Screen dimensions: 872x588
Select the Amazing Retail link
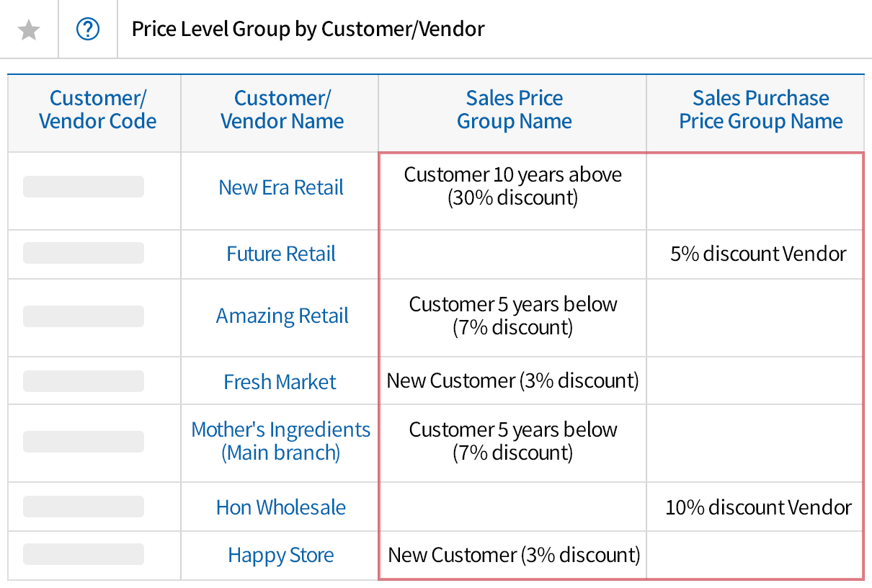(x=282, y=315)
